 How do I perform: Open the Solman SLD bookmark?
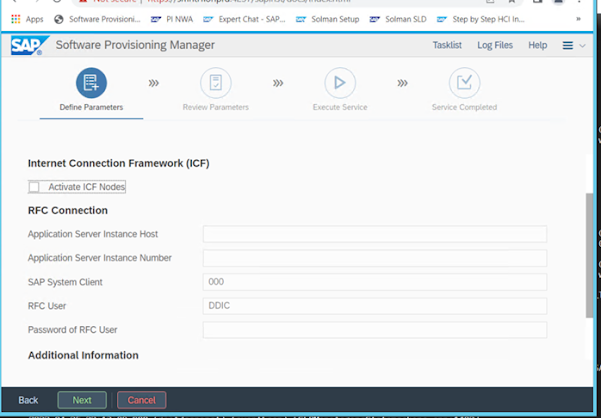[x=398, y=19]
